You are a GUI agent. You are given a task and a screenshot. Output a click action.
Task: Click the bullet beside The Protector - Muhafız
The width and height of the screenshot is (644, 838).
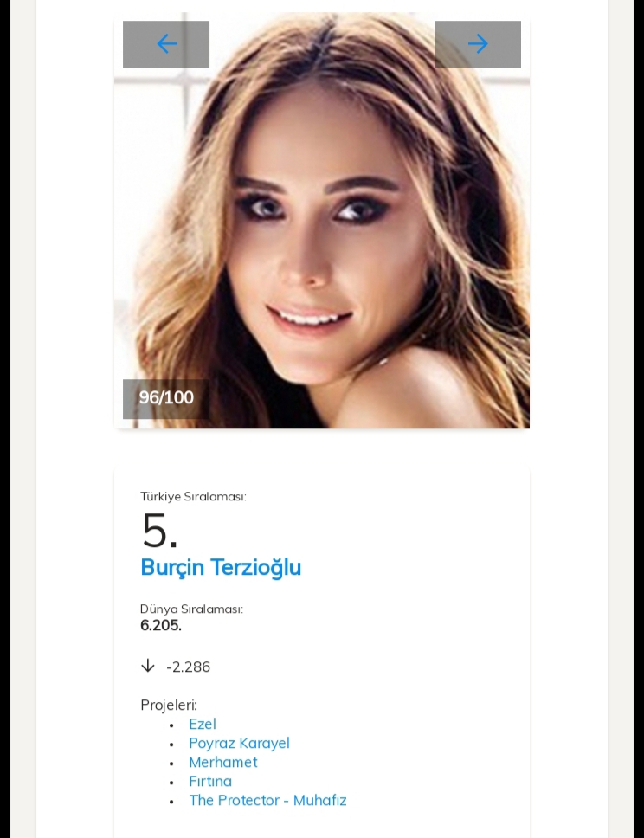171,802
